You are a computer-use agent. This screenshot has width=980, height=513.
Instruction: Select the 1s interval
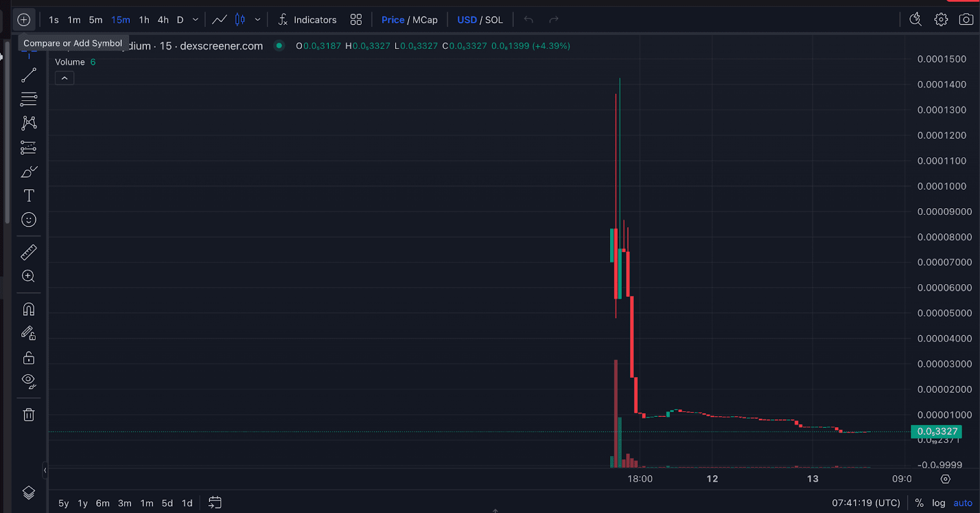pos(54,20)
